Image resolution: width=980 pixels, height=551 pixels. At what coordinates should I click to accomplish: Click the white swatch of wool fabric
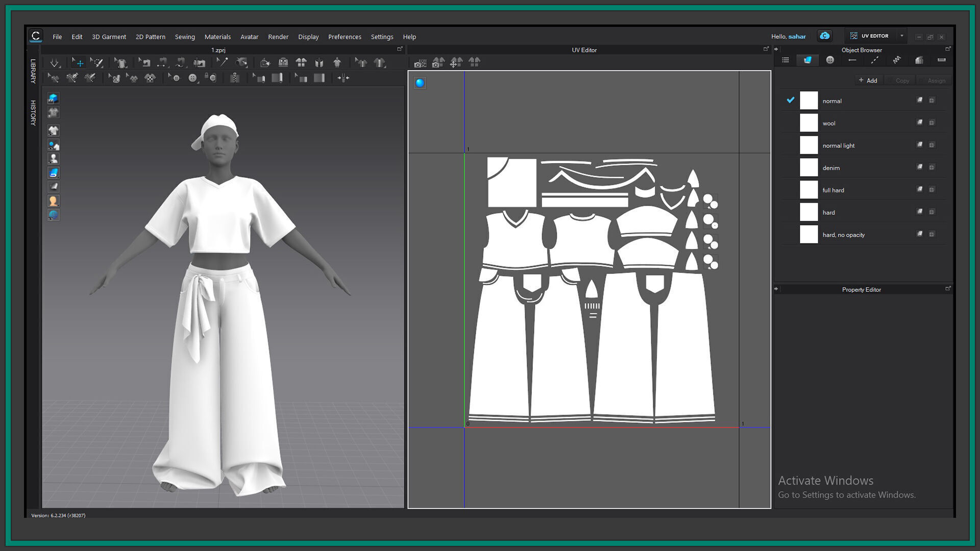click(808, 123)
